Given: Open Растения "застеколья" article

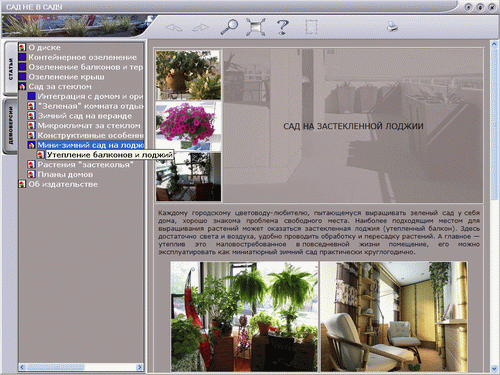Looking at the screenshot, I should (x=85, y=165).
